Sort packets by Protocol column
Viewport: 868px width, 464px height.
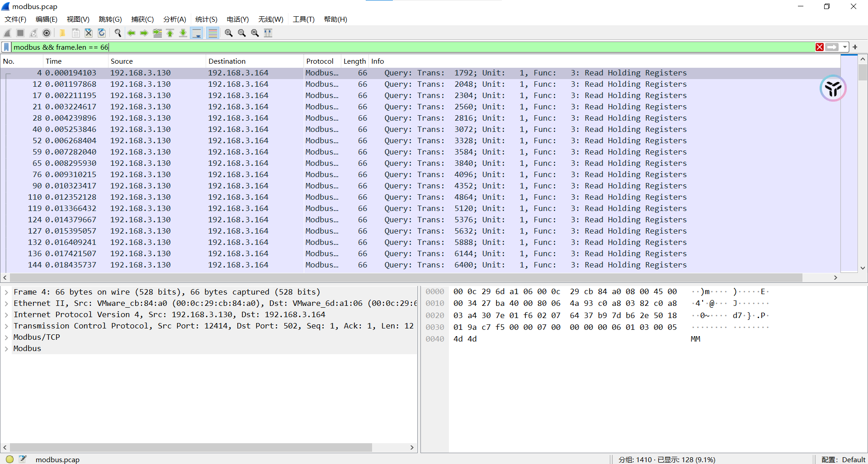[322, 61]
